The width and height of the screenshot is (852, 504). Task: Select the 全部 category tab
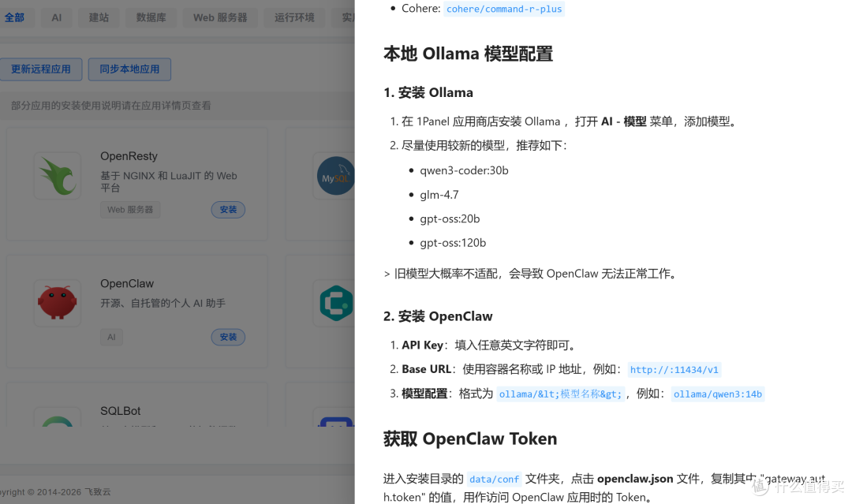click(x=15, y=17)
